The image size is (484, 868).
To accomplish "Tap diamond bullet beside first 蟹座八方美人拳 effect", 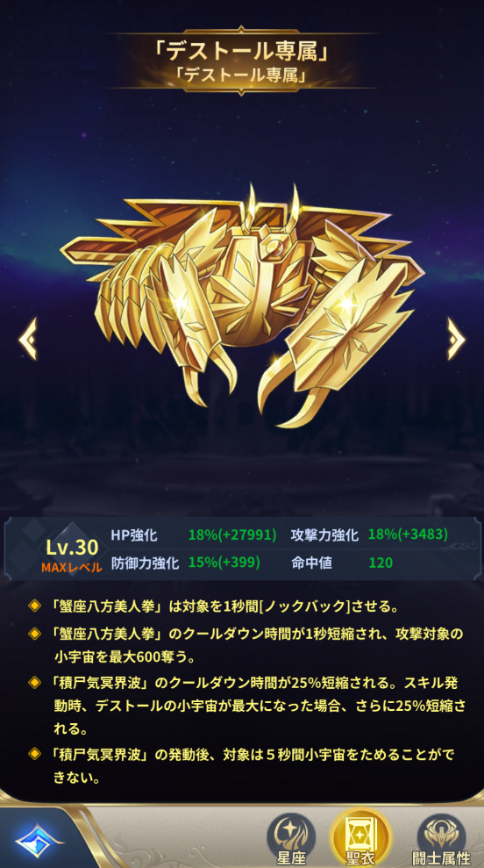I will (34, 606).
